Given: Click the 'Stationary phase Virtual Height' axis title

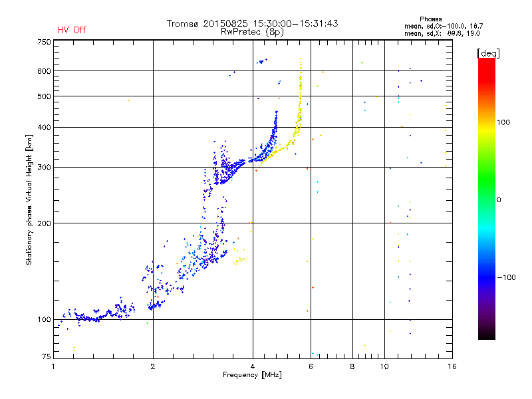Looking at the screenshot, I should 29,199.
